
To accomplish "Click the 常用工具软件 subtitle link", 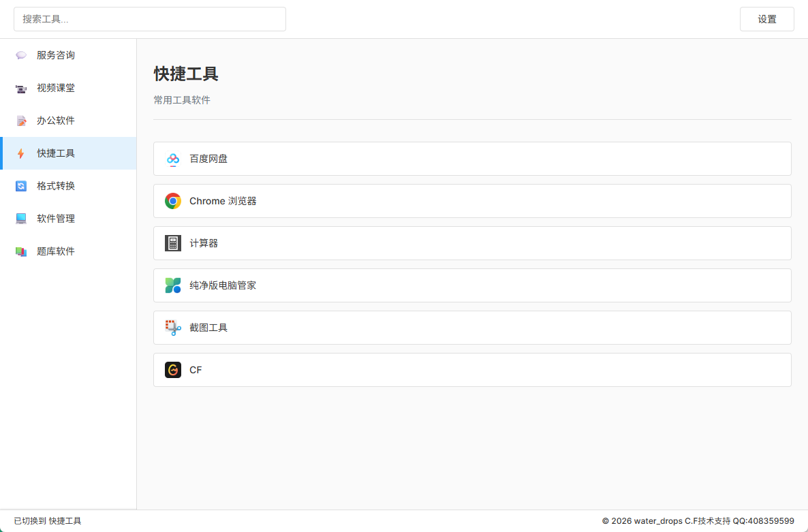I will [182, 99].
